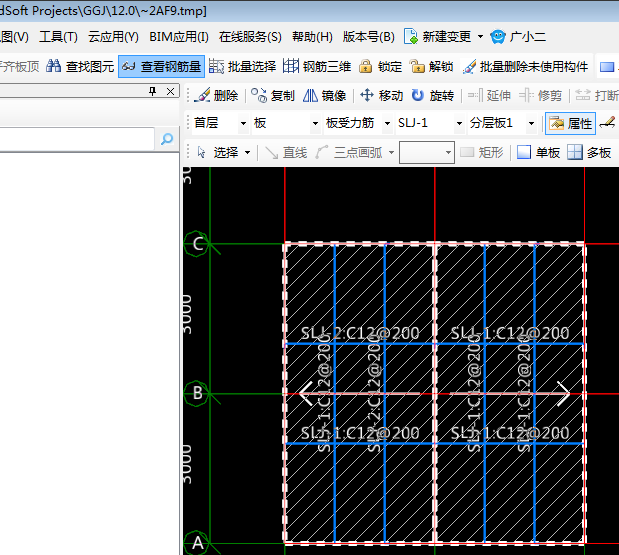The height and width of the screenshot is (555, 619).
Task: Select Single Slab mode
Action: tap(538, 152)
